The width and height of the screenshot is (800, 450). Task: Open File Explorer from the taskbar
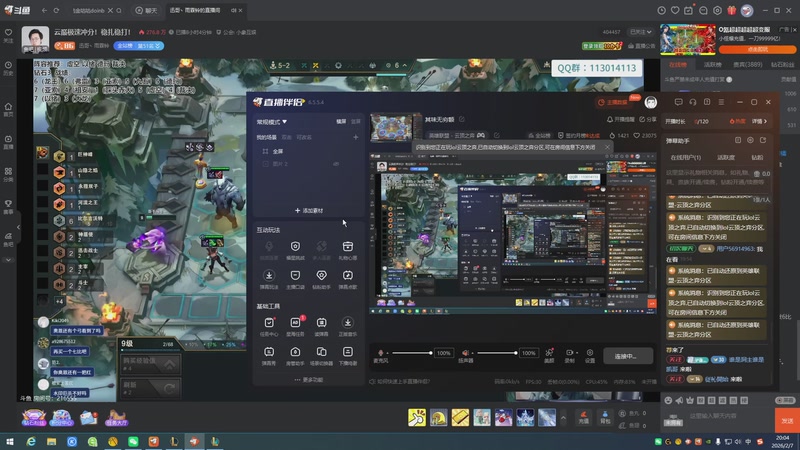click(x=51, y=441)
